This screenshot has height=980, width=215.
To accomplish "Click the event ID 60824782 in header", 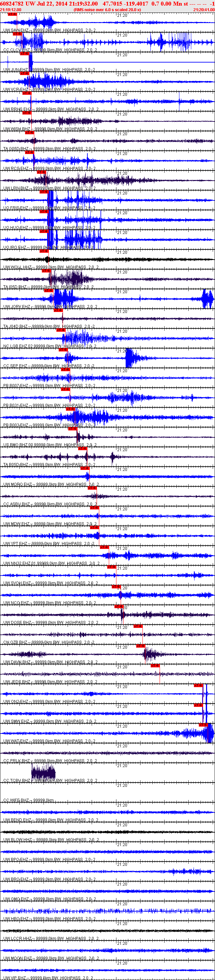I will (12, 4).
